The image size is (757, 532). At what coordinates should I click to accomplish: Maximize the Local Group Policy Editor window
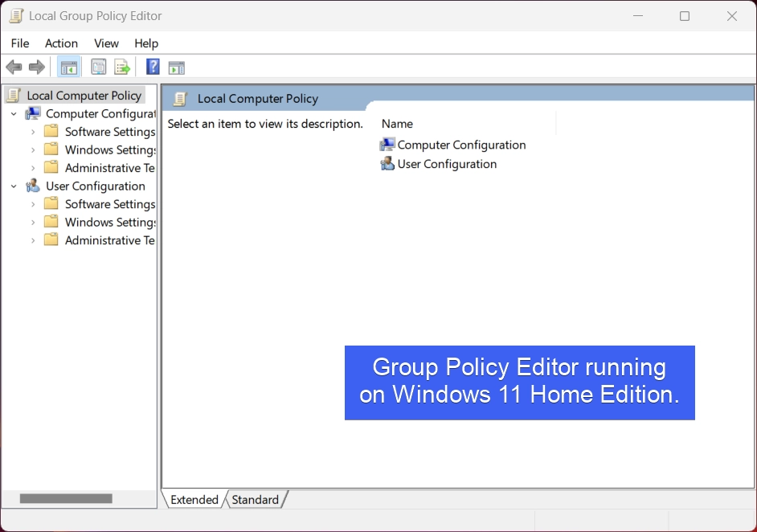[x=685, y=16]
